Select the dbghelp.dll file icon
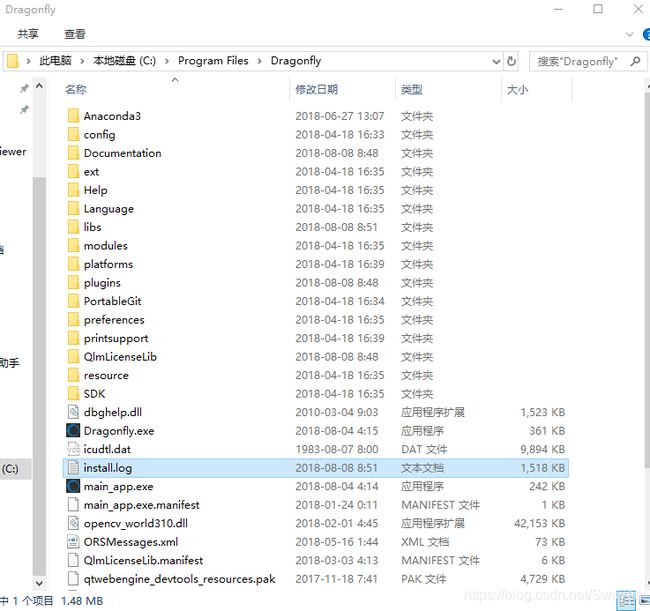650x611 pixels. 73,412
